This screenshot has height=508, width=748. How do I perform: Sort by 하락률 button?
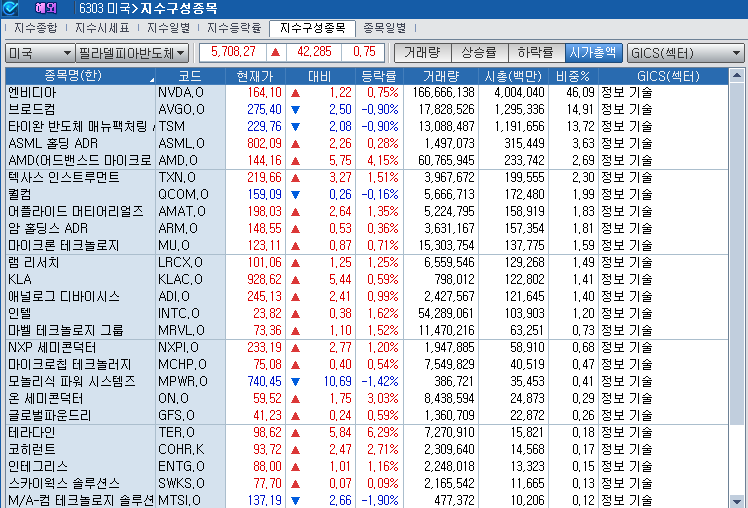click(x=536, y=52)
